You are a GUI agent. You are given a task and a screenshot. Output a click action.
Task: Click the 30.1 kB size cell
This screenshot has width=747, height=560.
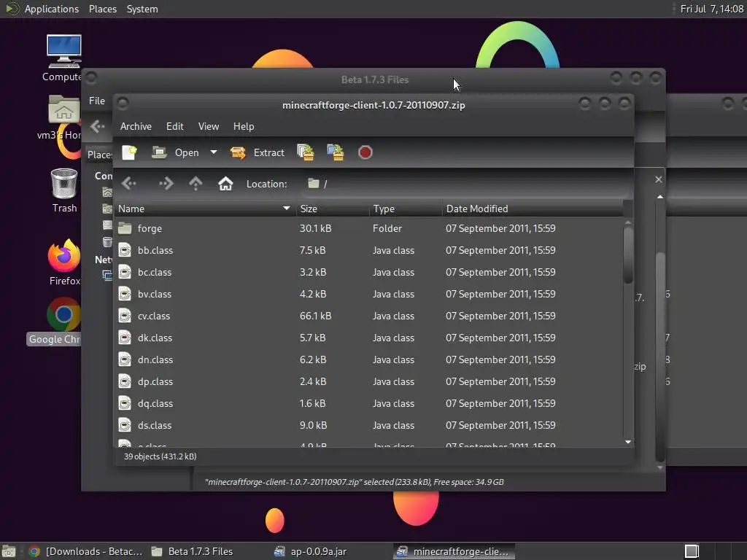tap(315, 228)
